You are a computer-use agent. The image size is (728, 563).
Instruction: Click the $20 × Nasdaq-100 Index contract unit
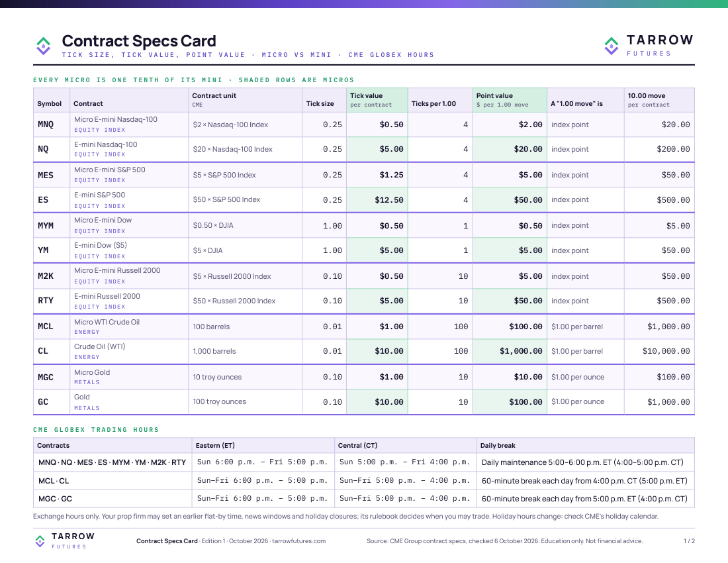tap(232, 149)
